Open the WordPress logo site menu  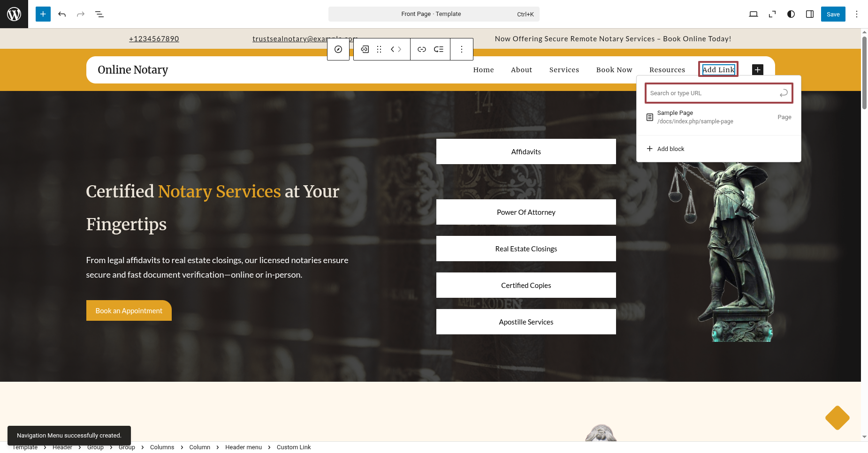point(14,14)
